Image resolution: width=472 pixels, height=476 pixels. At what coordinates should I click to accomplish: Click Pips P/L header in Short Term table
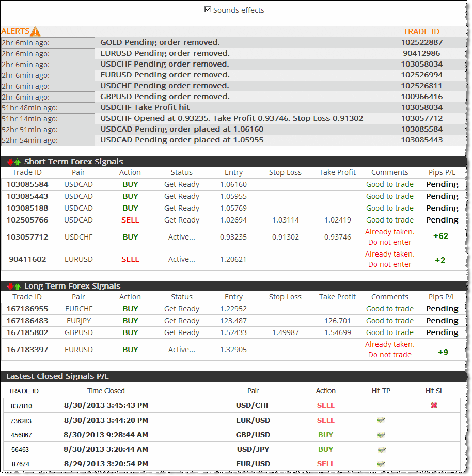[442, 172]
